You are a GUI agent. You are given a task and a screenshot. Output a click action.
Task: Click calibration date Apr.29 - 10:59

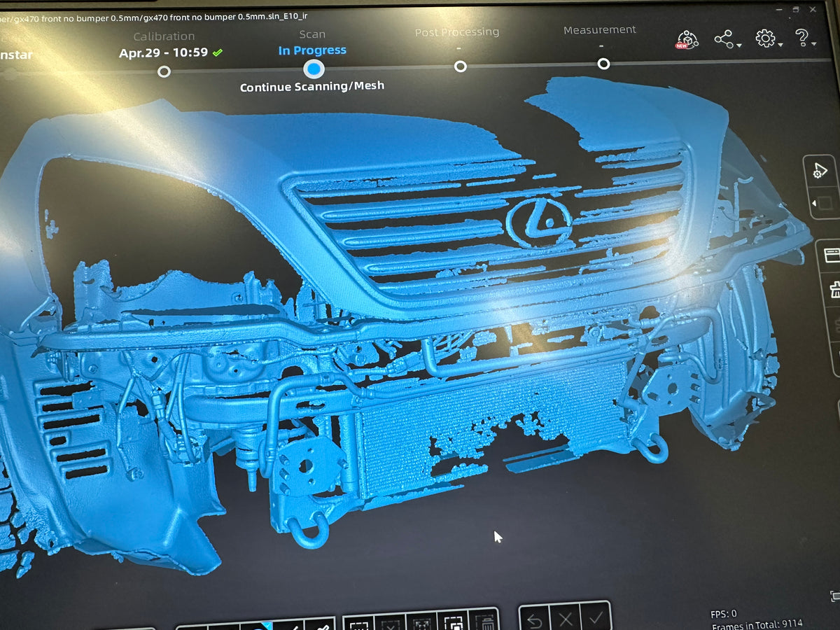coord(163,52)
